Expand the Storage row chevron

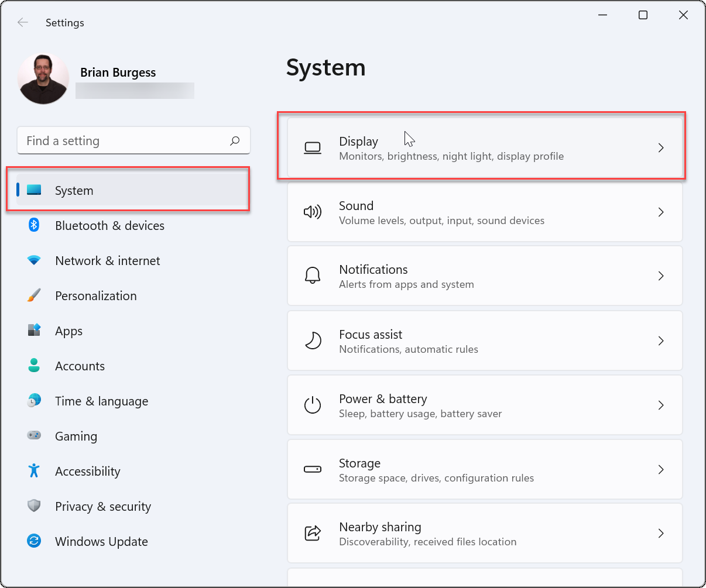click(x=661, y=469)
